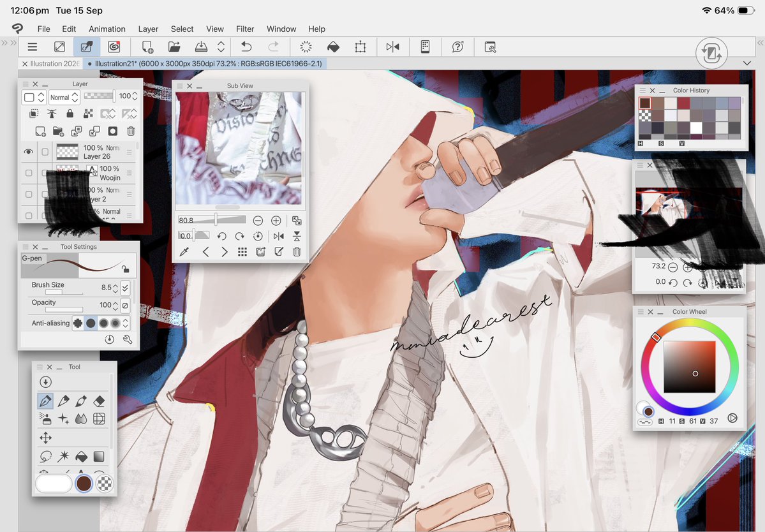This screenshot has height=532, width=765.
Task: Click the Brush Size stepper arrows
Action: pos(115,288)
